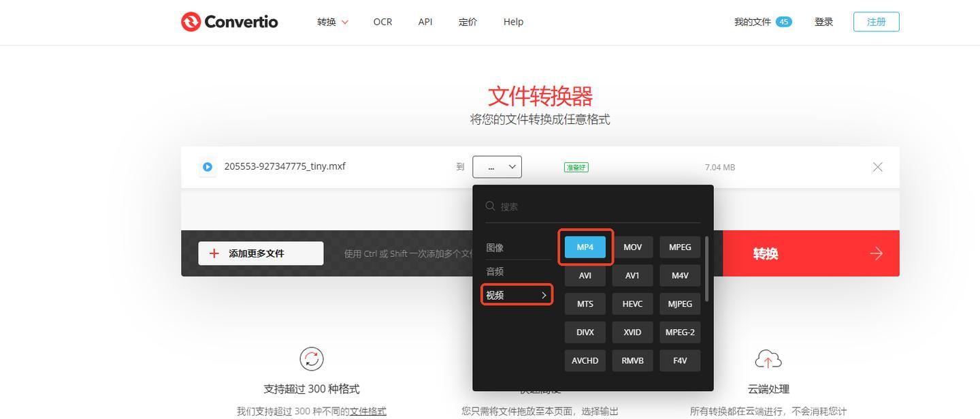This screenshot has height=419, width=980.
Task: Open the output format dropdown selector
Action: click(x=497, y=167)
